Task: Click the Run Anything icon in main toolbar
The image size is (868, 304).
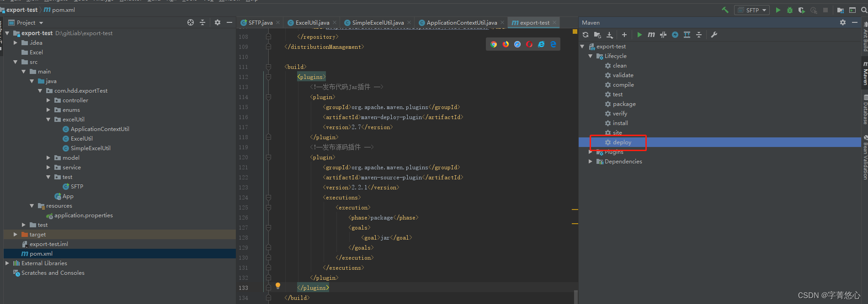Action: [852, 10]
